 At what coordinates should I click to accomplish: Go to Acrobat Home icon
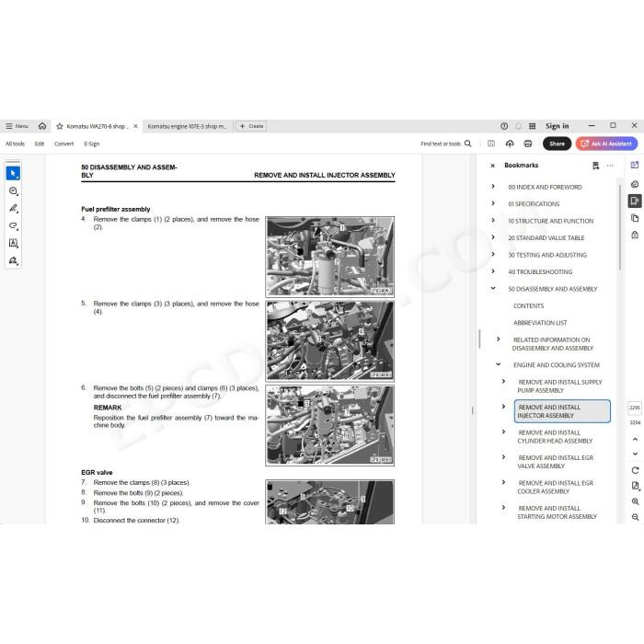click(x=42, y=126)
